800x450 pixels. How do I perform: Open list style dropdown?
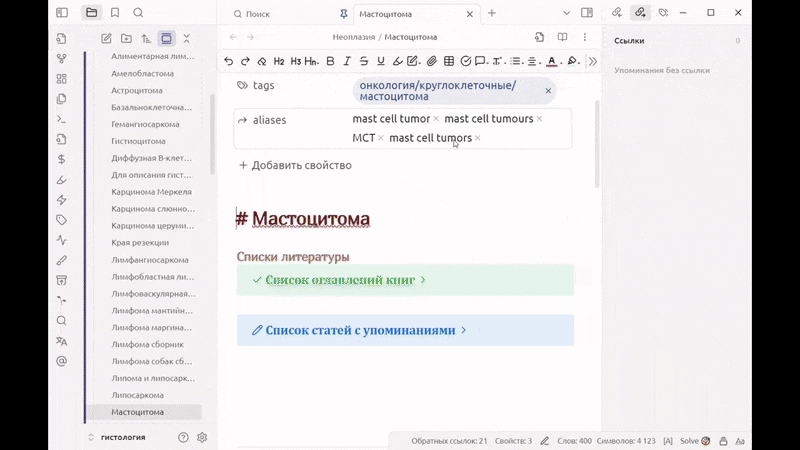coord(516,61)
